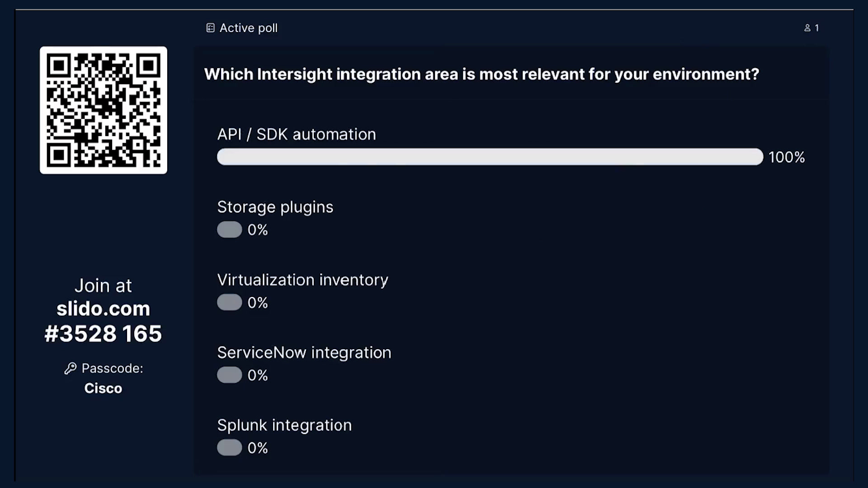The width and height of the screenshot is (868, 488).
Task: Select the Storage plugins option label
Action: (275, 207)
